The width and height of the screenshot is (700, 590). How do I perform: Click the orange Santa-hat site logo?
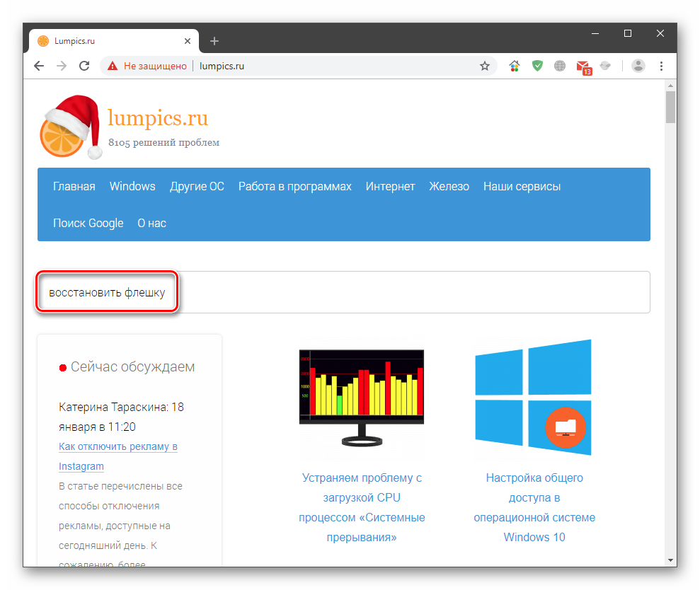tap(71, 127)
